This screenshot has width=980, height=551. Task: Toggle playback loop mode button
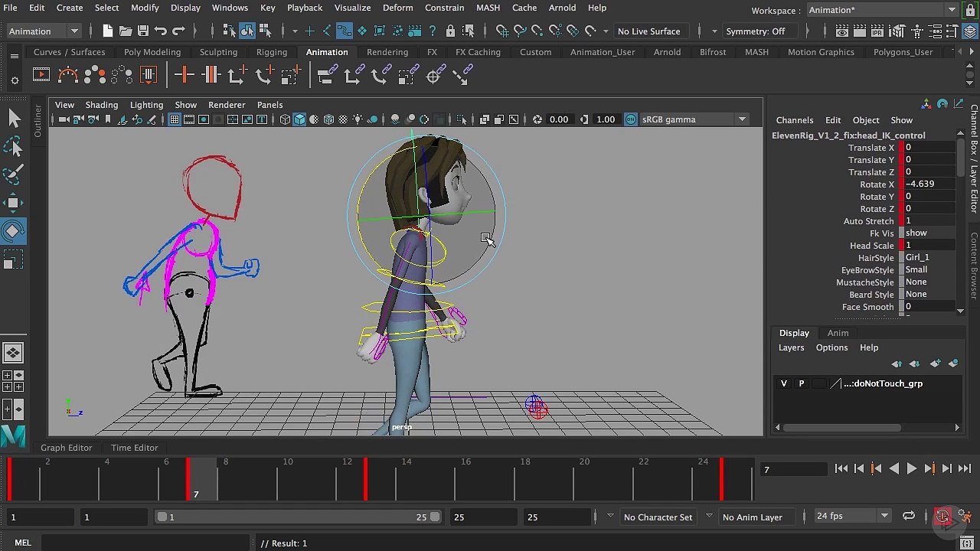point(908,517)
